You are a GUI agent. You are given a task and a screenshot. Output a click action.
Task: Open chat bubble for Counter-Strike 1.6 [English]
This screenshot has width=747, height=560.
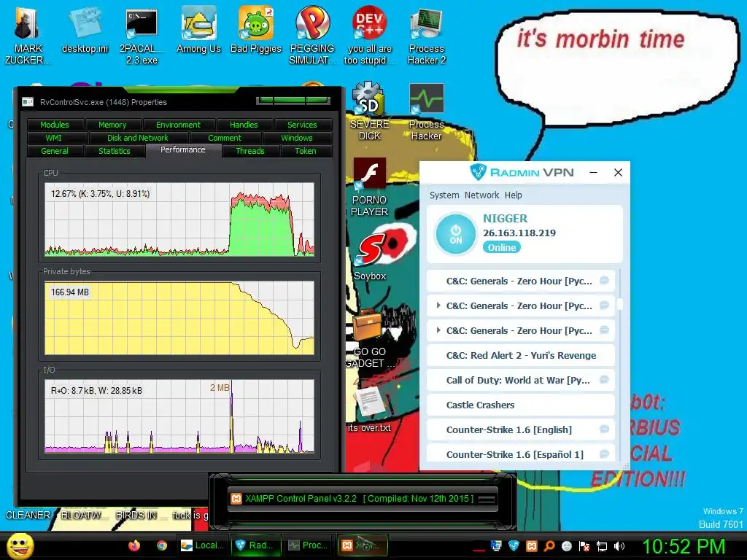[x=604, y=429]
